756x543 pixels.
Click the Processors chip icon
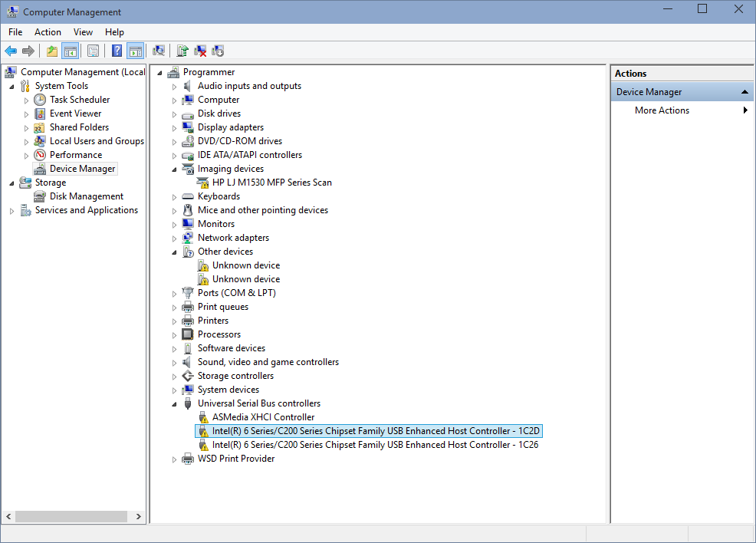click(x=188, y=334)
